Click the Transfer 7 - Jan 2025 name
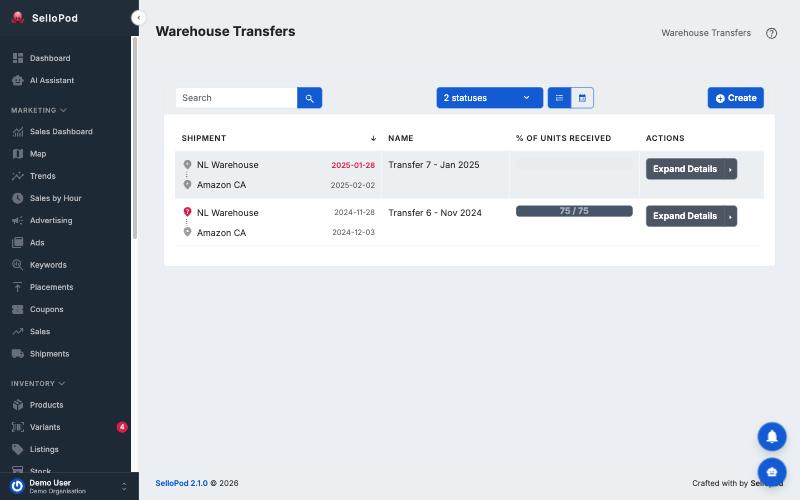800x500 pixels. (x=434, y=165)
